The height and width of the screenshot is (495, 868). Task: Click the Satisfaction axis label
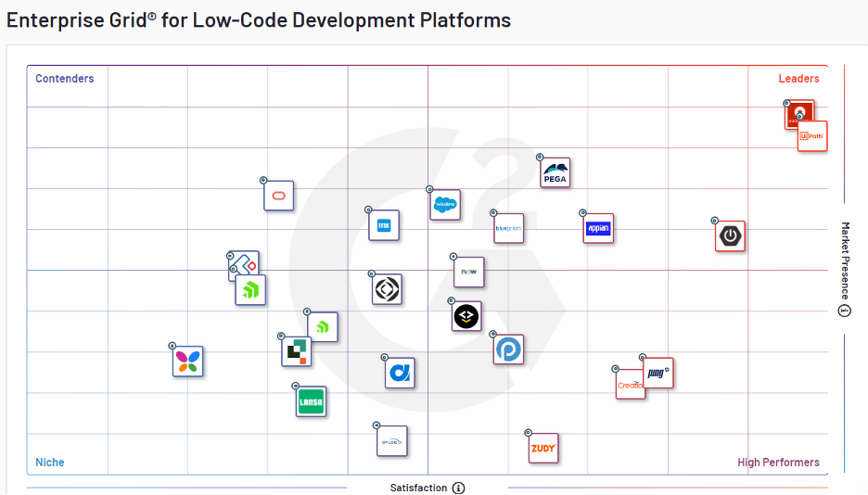coord(418,488)
